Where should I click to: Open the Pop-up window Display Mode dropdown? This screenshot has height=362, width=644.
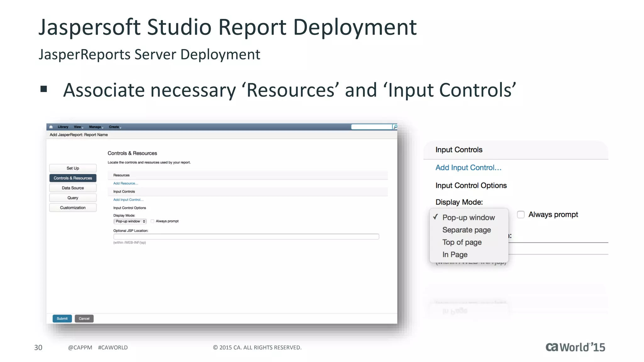point(130,222)
